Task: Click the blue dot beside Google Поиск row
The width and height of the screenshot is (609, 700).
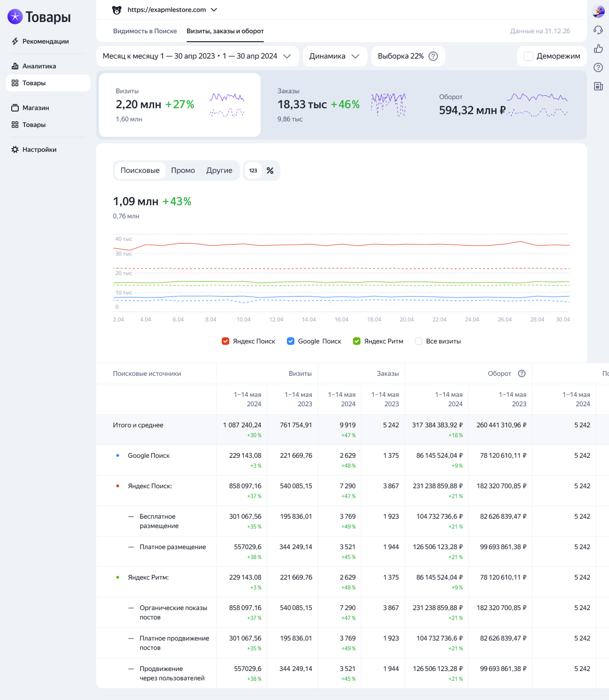Action: tap(118, 455)
